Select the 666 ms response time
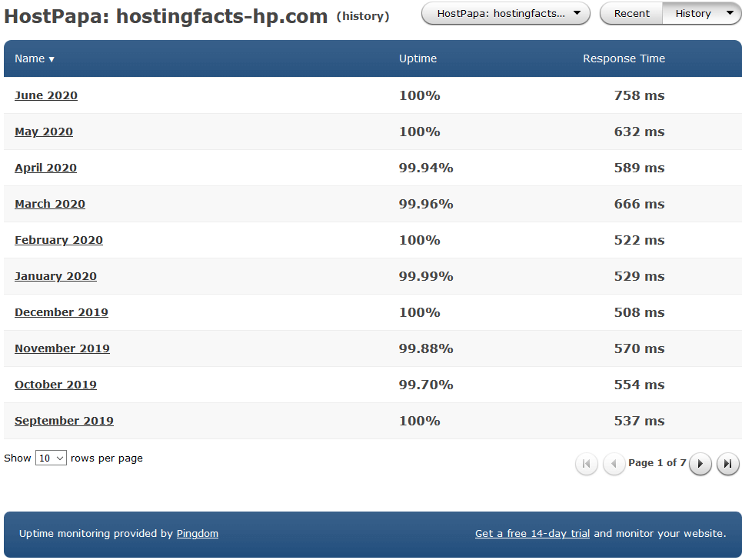 [639, 204]
